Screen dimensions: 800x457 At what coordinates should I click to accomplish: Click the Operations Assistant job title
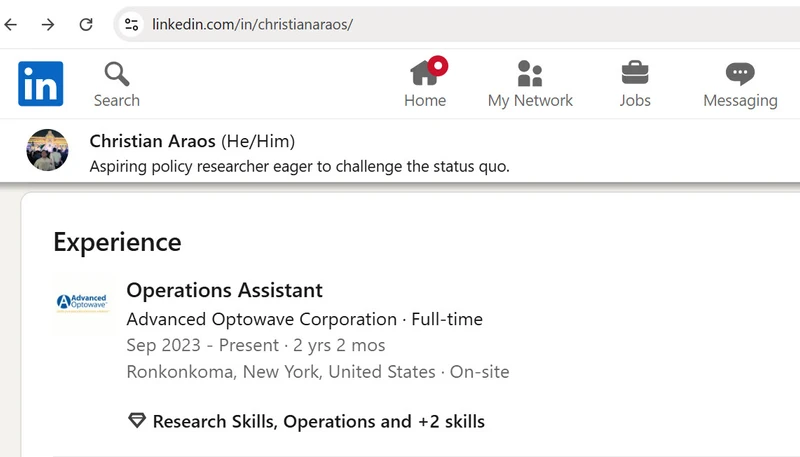click(224, 290)
